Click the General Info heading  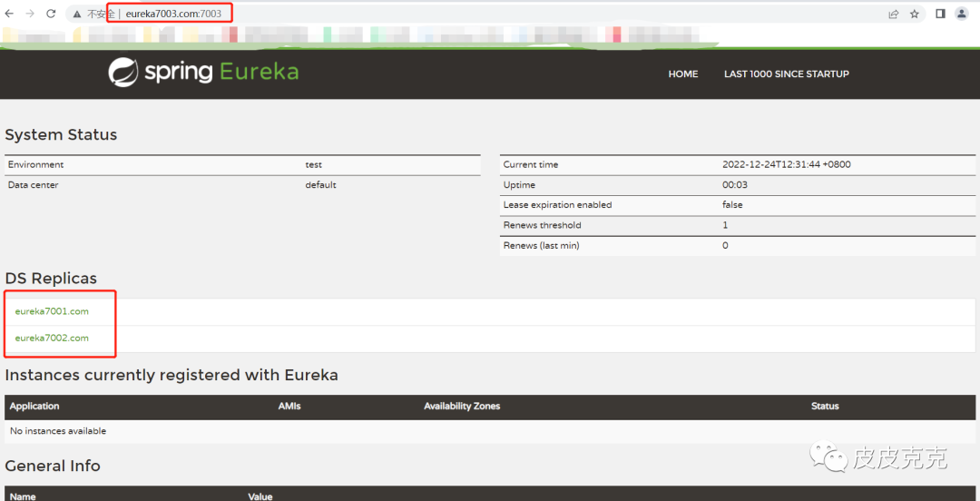coord(53,466)
